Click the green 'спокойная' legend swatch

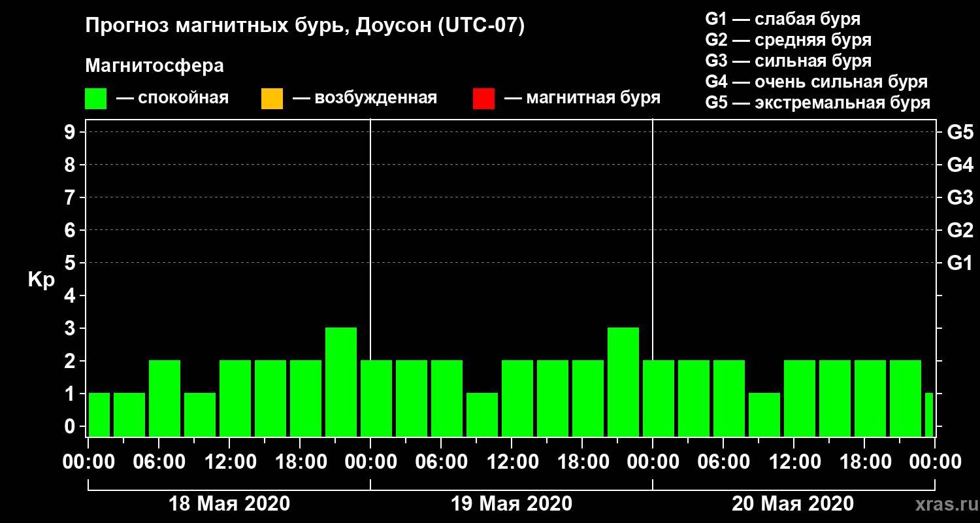coord(96,99)
